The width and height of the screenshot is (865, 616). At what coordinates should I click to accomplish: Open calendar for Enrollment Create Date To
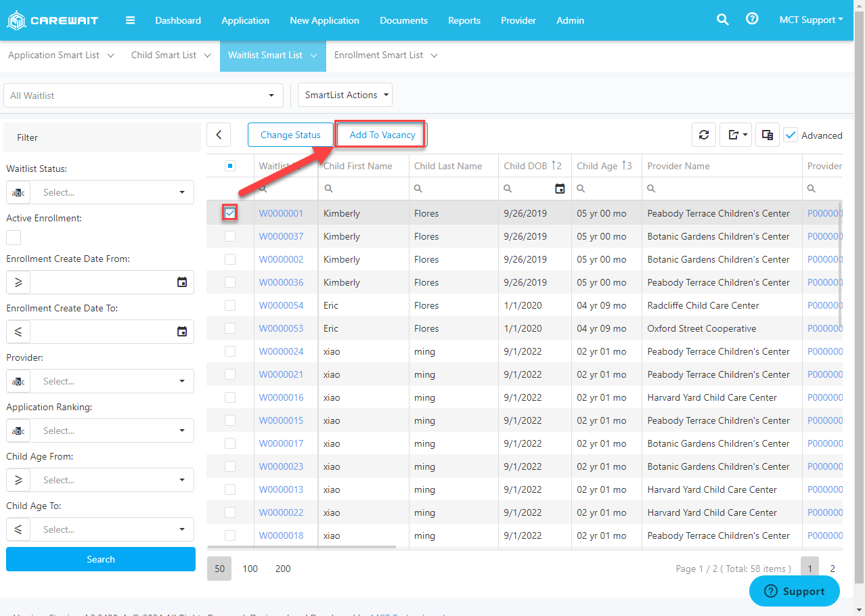[x=182, y=332]
